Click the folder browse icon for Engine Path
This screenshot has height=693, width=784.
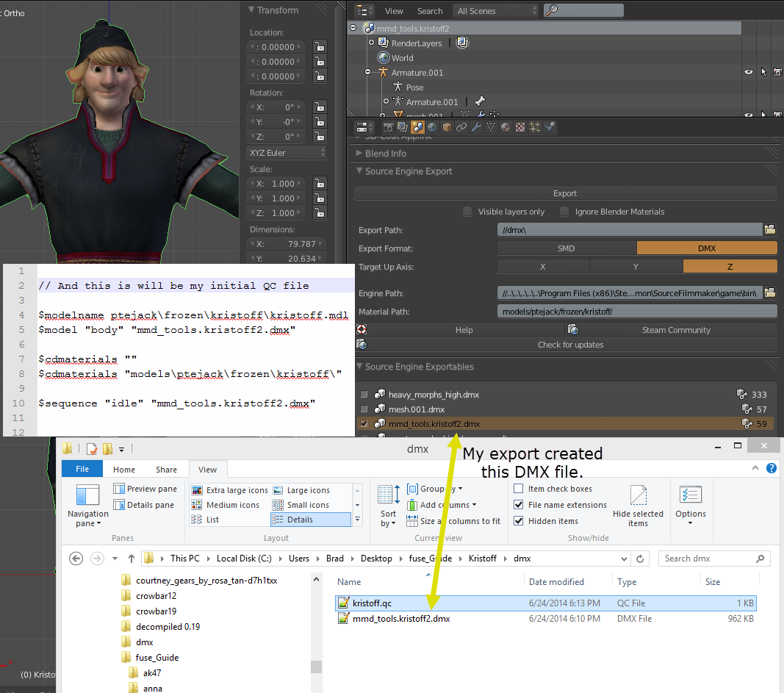click(771, 292)
